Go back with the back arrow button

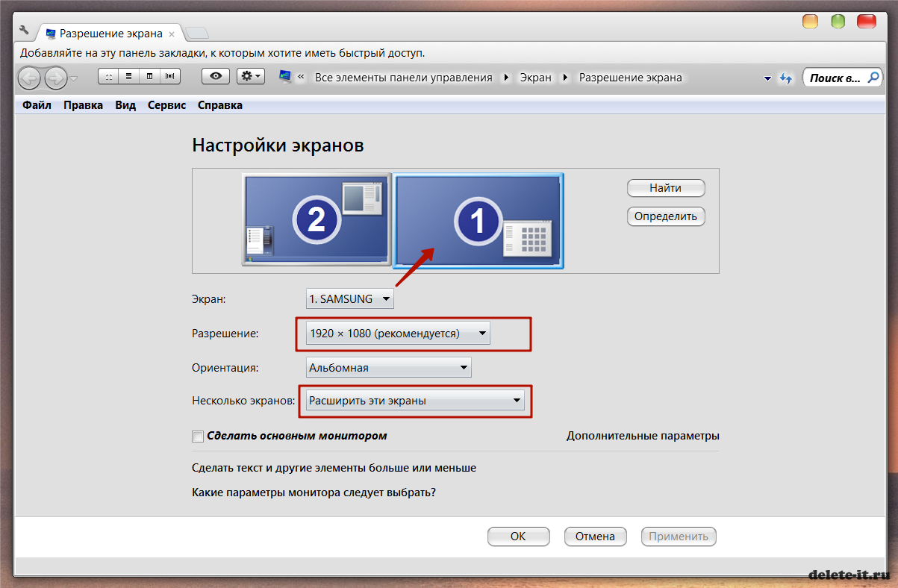[30, 78]
